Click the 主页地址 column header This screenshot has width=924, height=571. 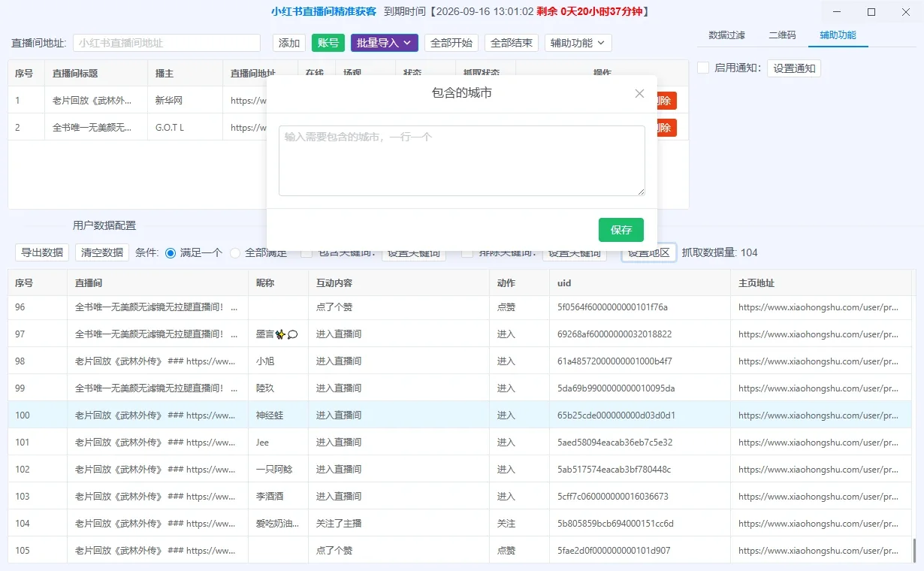coord(821,283)
